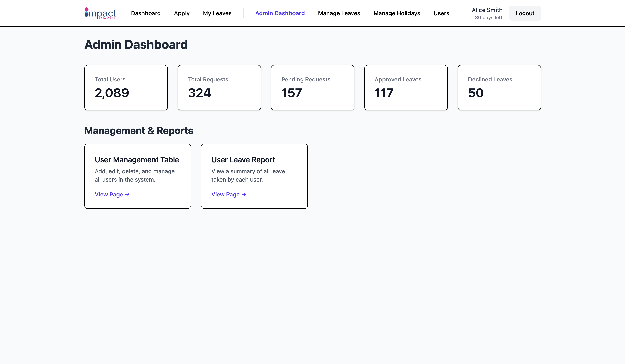Click arrow icon in User Leave Report card
625x364 pixels.
(244, 194)
